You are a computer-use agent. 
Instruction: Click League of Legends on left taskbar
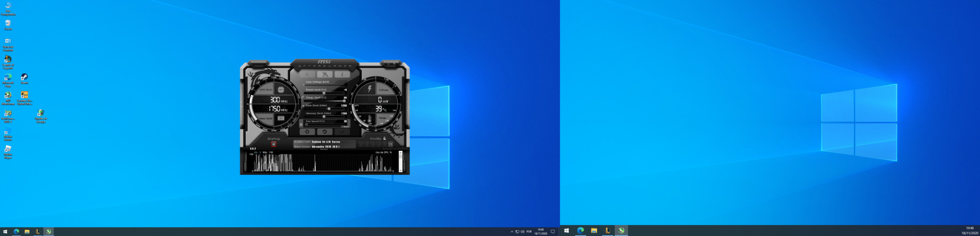point(38,232)
